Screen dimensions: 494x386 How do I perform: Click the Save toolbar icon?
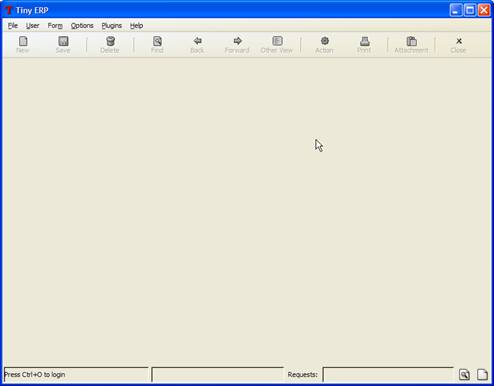click(63, 41)
